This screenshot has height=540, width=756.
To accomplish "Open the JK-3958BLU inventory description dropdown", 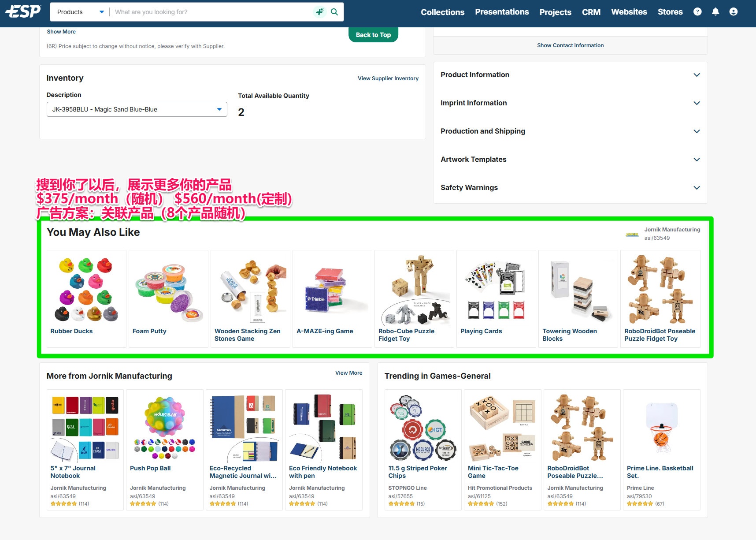I will [x=137, y=109].
